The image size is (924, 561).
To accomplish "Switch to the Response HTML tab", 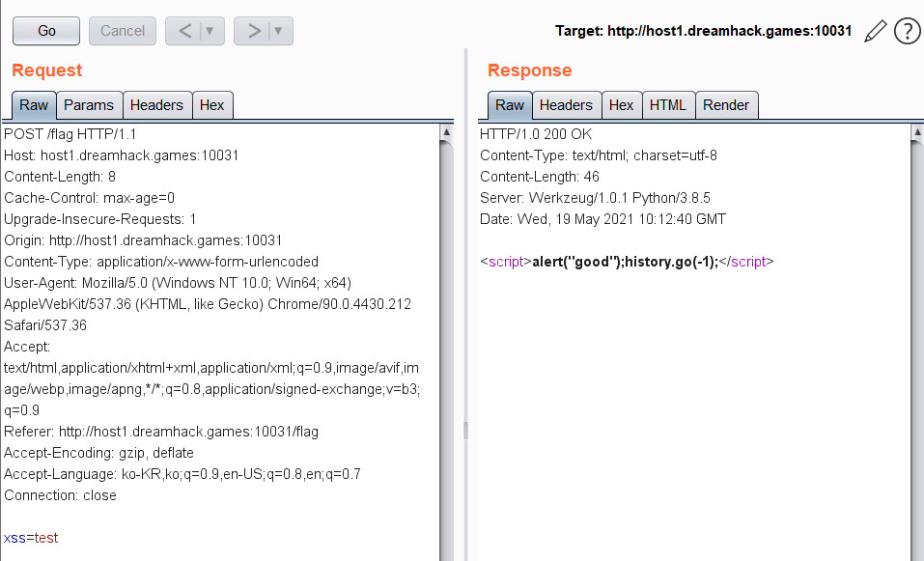I will pyautogui.click(x=668, y=105).
